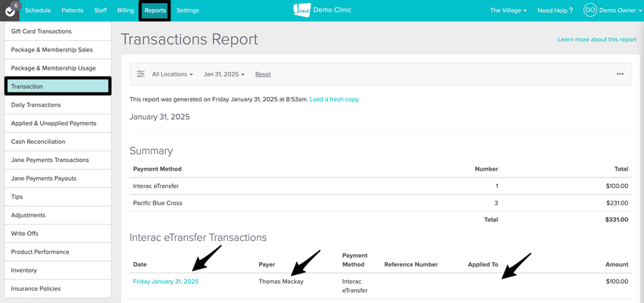
Task: Open Jane Payments Transactions report
Action: pos(58,160)
